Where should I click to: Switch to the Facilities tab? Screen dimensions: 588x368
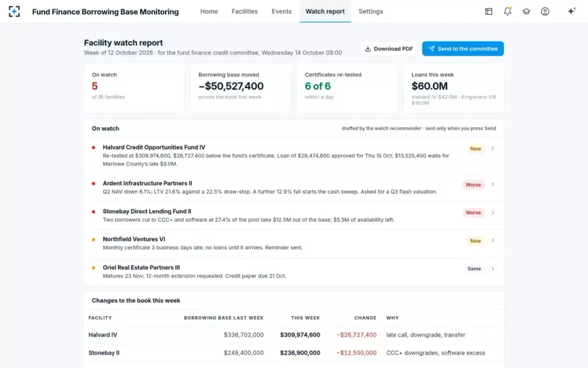click(x=245, y=11)
